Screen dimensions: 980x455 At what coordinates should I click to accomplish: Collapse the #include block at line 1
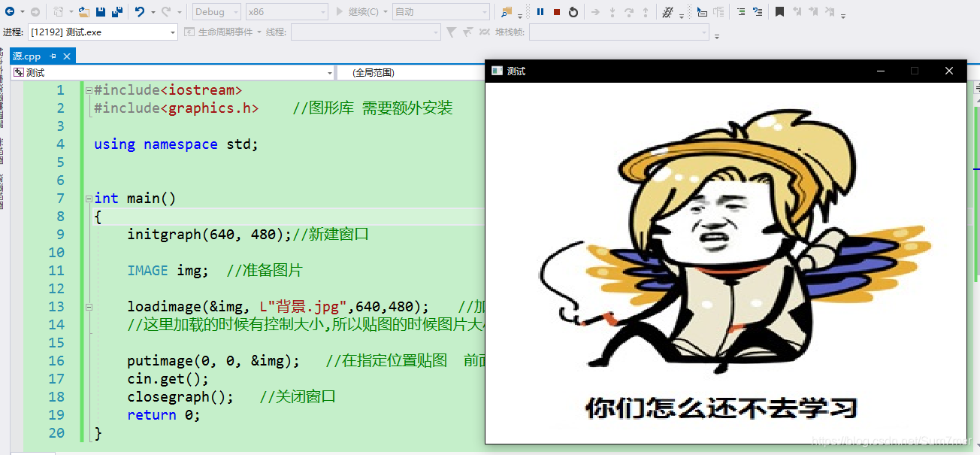pyautogui.click(x=89, y=90)
